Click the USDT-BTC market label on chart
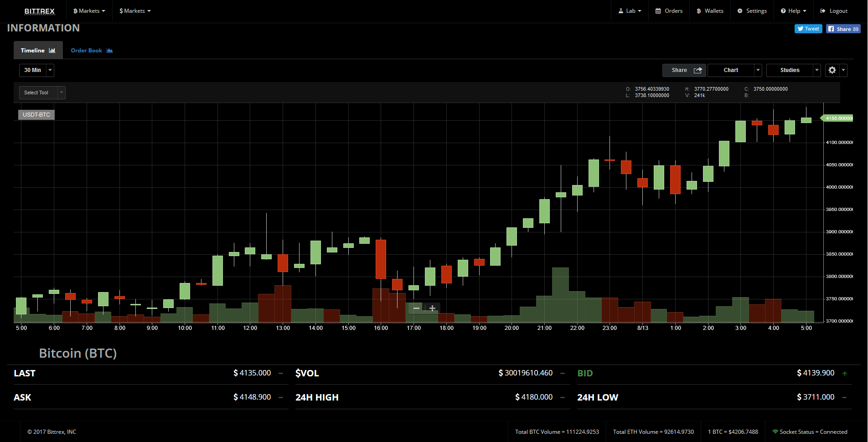This screenshot has width=868, height=442. coord(36,114)
